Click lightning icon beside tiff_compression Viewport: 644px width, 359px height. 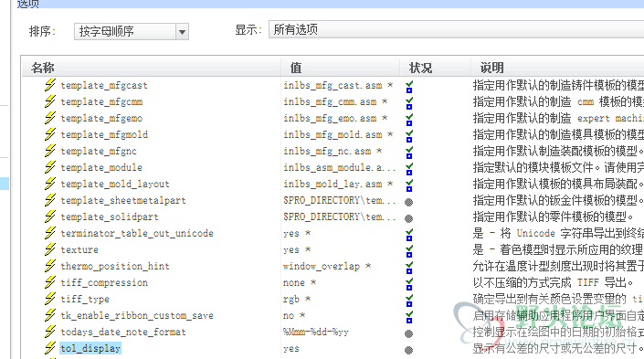[50, 282]
